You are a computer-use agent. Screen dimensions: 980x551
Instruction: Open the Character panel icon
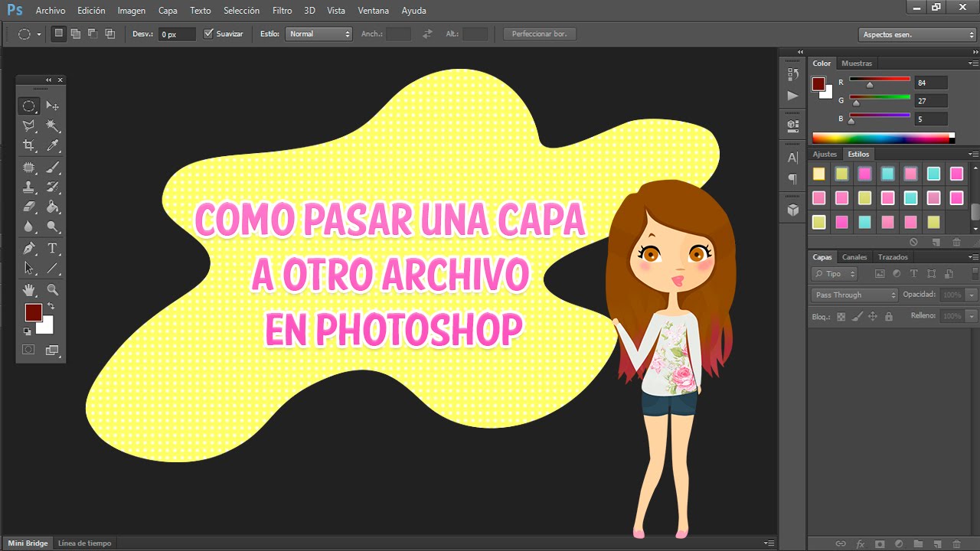(x=792, y=158)
